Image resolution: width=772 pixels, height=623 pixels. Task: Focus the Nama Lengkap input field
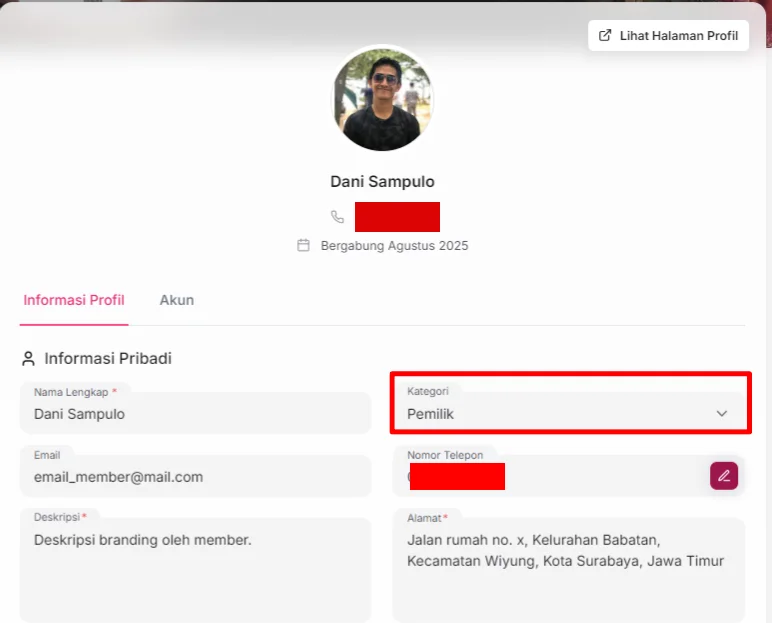[195, 413]
